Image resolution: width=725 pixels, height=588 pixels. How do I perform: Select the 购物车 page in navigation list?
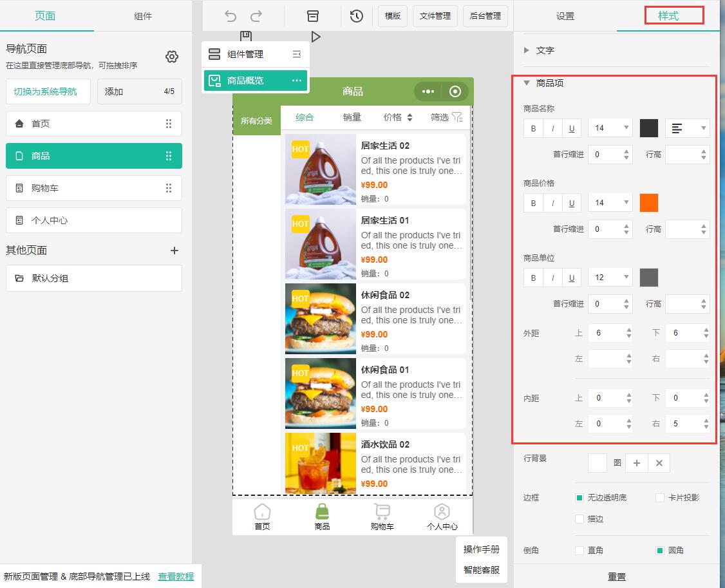click(x=93, y=188)
